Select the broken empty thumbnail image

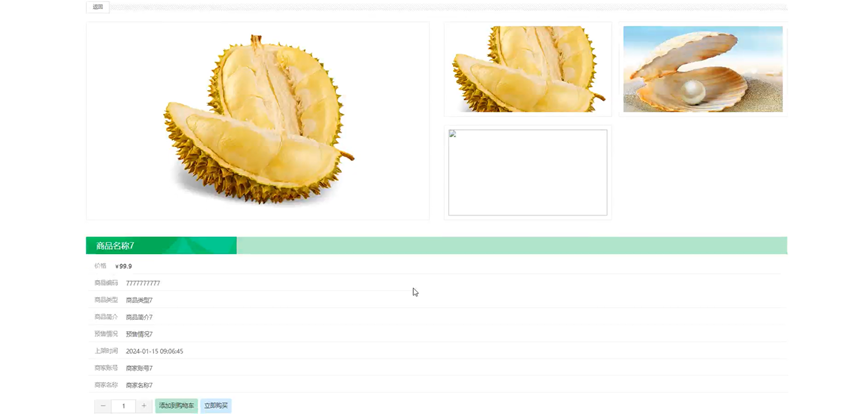[x=528, y=172]
